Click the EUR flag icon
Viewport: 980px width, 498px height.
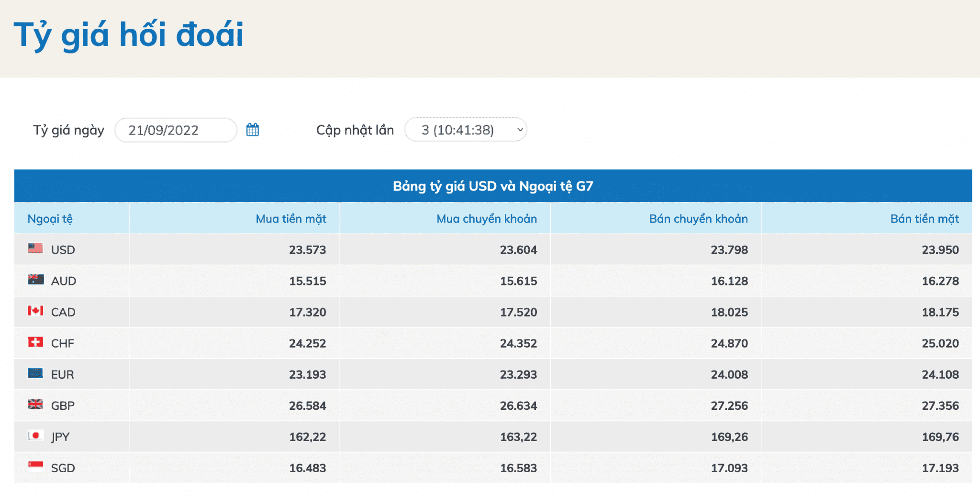(35, 373)
